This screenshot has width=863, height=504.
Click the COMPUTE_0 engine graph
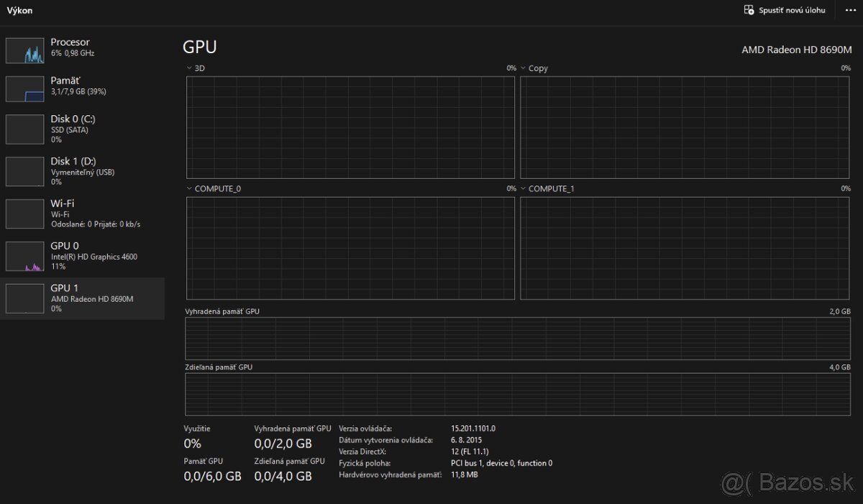click(x=350, y=247)
